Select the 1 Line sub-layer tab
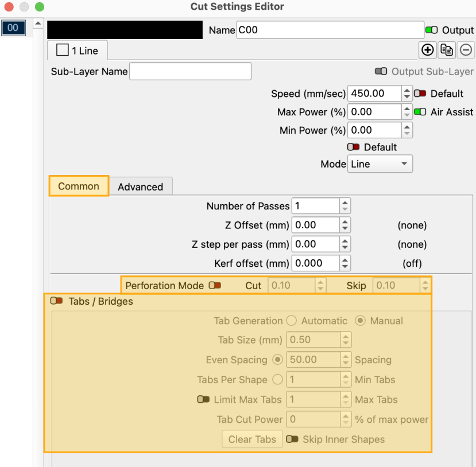 [x=78, y=50]
